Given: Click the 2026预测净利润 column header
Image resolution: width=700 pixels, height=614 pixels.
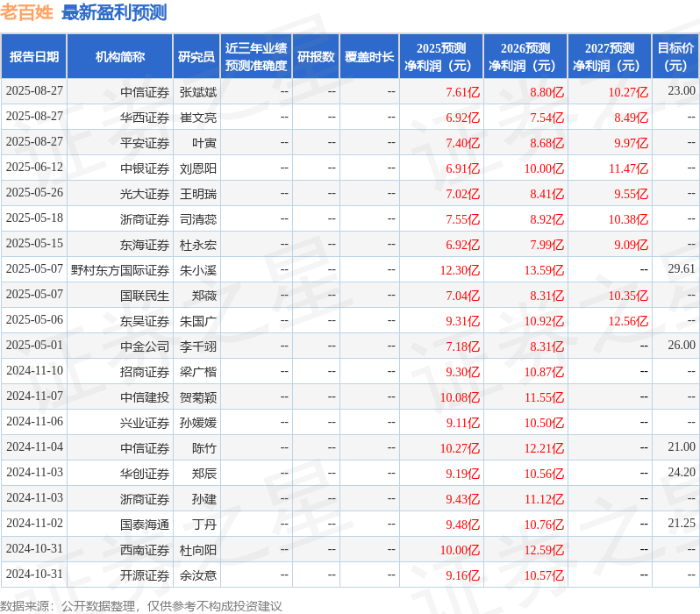Looking at the screenshot, I should [x=525, y=57].
